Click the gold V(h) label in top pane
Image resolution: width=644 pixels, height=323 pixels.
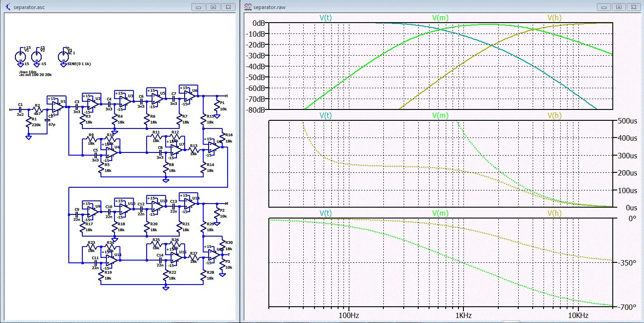pyautogui.click(x=554, y=18)
